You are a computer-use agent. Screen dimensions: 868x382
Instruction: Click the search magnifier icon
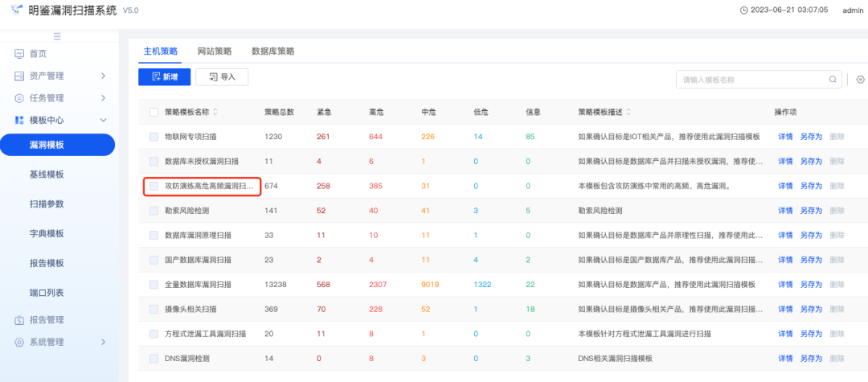pyautogui.click(x=834, y=80)
